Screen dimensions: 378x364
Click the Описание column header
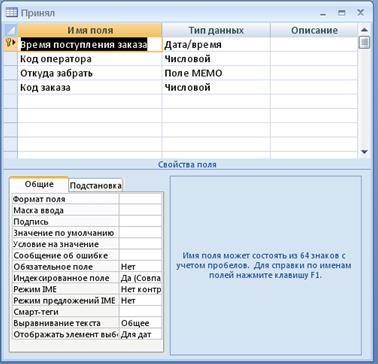pos(314,30)
